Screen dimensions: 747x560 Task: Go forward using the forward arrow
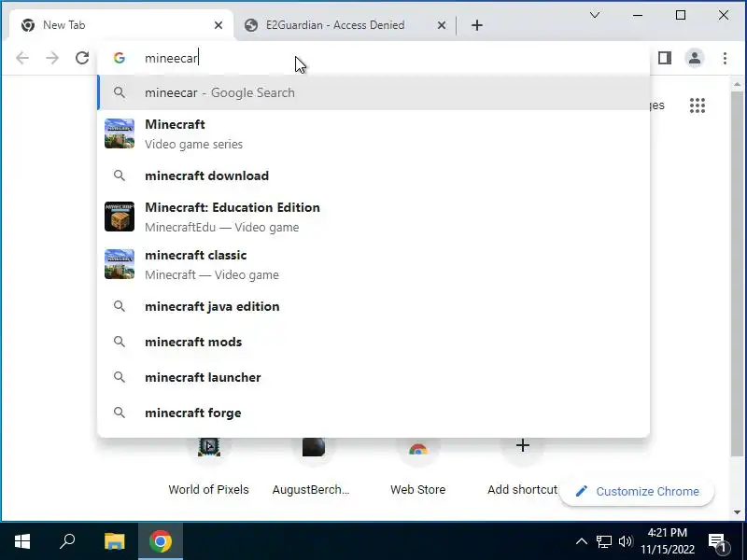(x=52, y=58)
